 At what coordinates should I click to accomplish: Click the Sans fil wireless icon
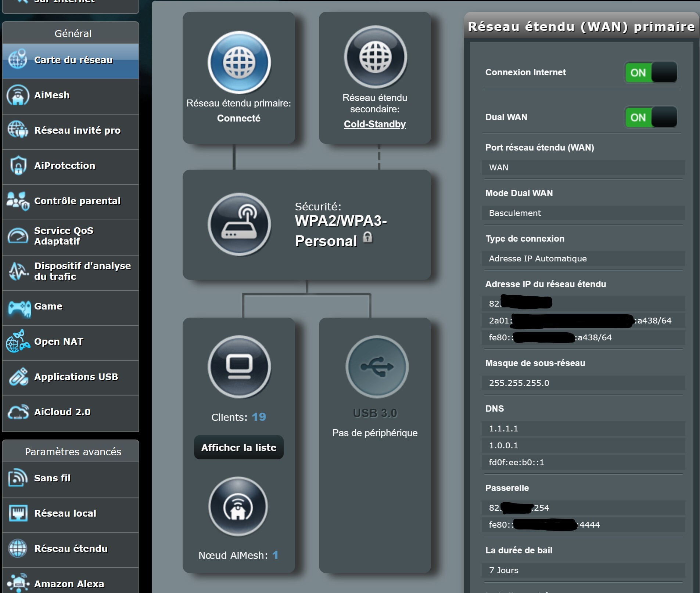[18, 478]
